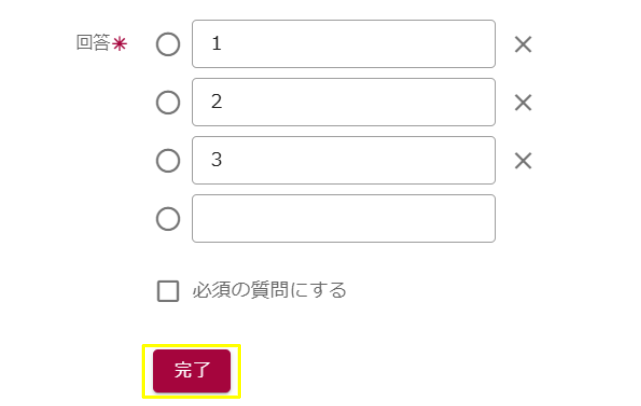Click the red required asterisk by 回答

click(x=120, y=45)
